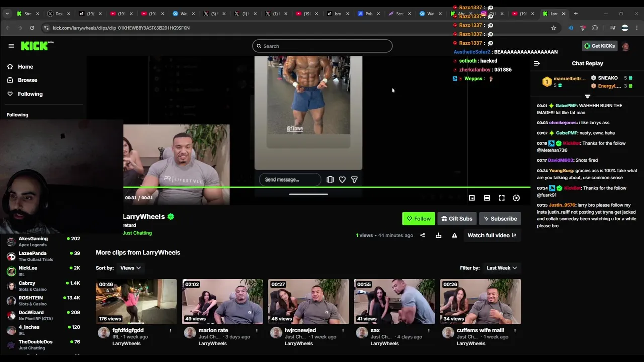Image resolution: width=644 pixels, height=362 pixels.
Task: Open options menu for marlon rate clip
Action: tap(257, 331)
